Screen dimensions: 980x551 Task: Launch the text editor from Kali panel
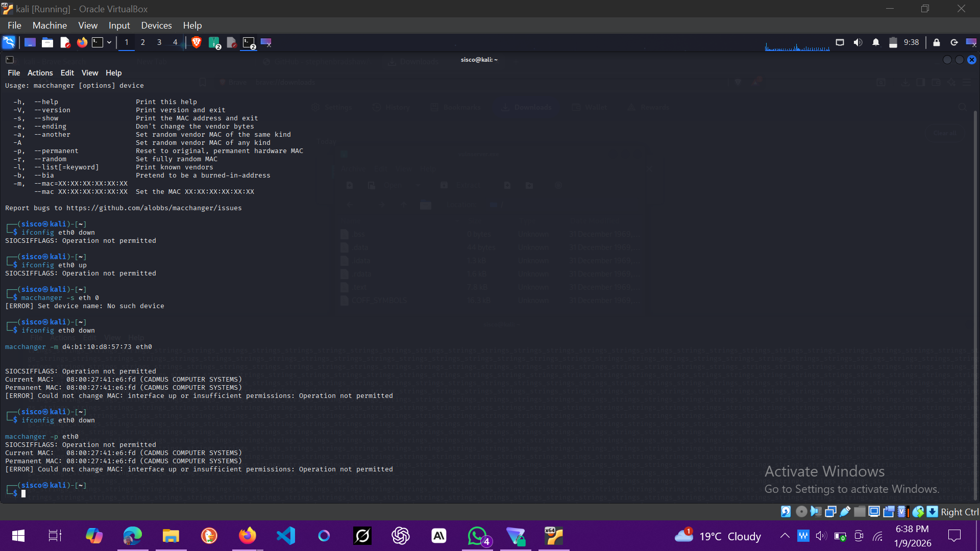pos(65,42)
